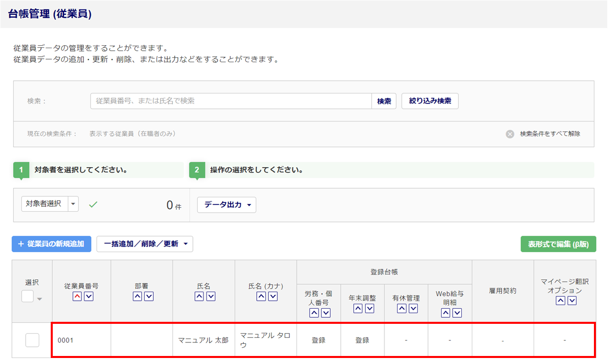Sort employee number descending with down arrow

pos(88,297)
